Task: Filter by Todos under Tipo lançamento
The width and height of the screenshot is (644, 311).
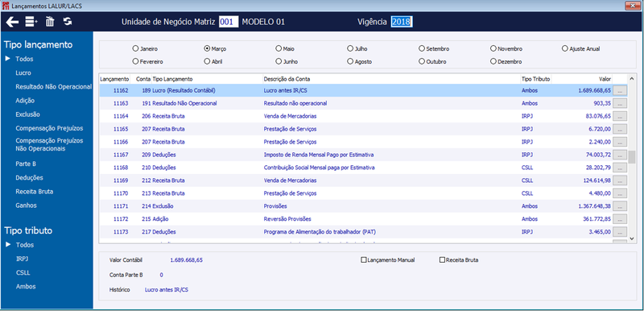Action: coord(24,59)
